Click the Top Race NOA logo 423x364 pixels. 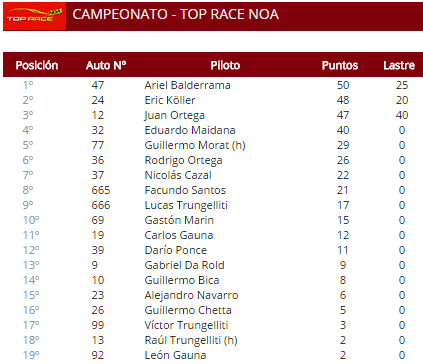[x=34, y=16]
